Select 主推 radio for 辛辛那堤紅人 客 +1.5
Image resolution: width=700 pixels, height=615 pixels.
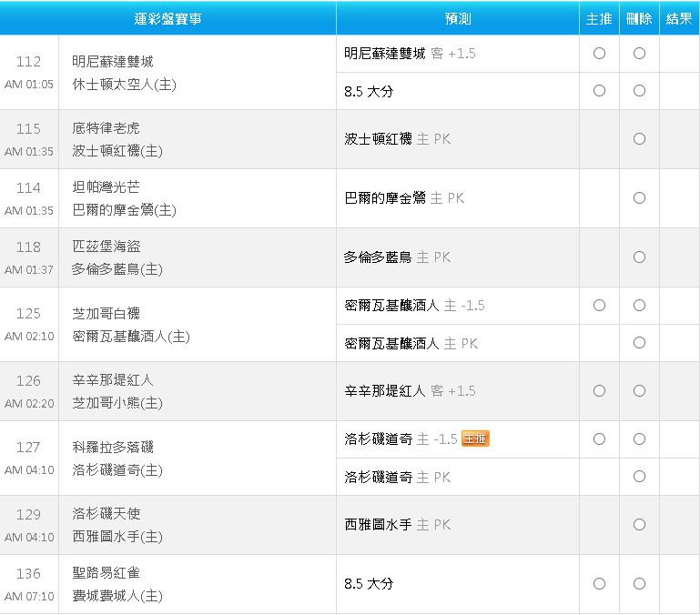(x=599, y=391)
